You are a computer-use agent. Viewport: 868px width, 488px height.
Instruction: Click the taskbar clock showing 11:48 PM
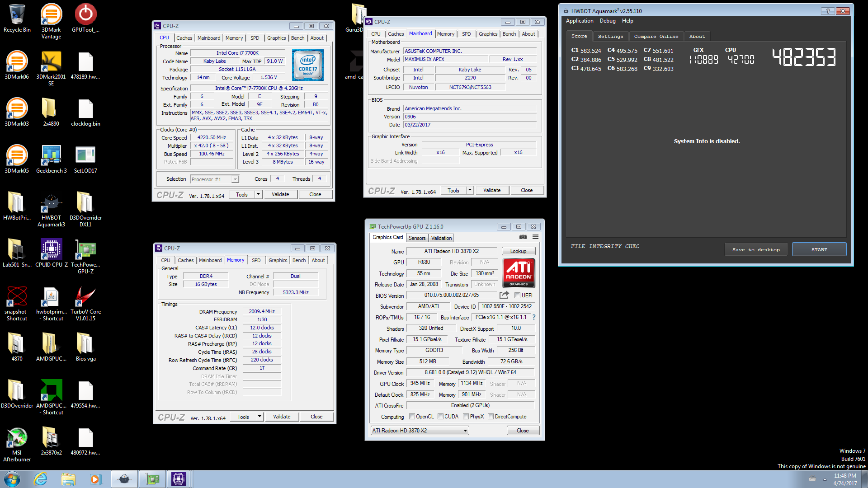click(845, 479)
